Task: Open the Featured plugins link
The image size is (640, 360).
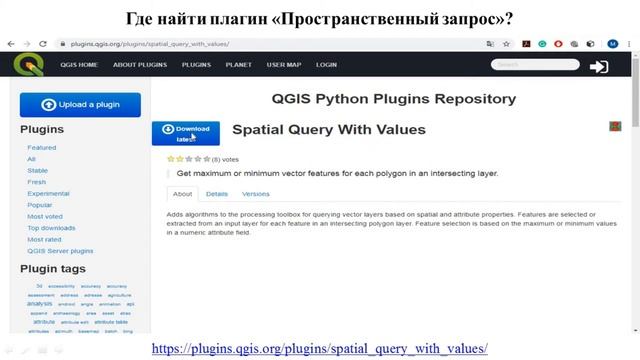Action: [x=42, y=147]
